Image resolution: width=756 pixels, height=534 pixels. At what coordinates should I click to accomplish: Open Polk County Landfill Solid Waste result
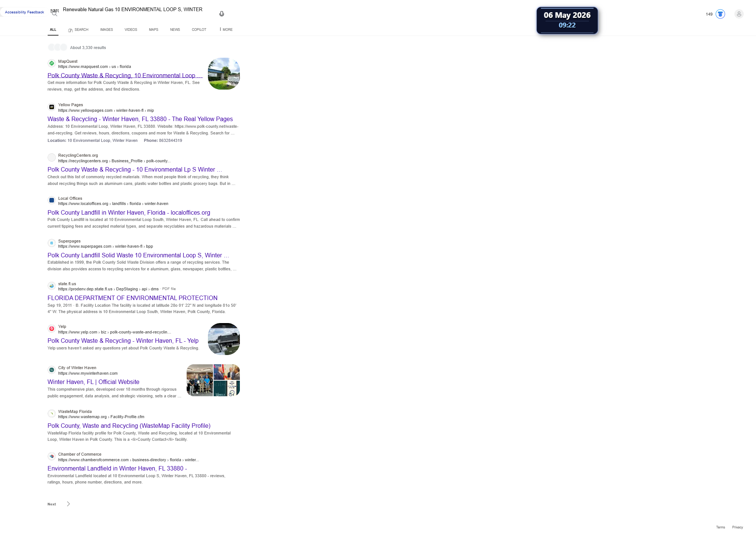tap(138, 255)
